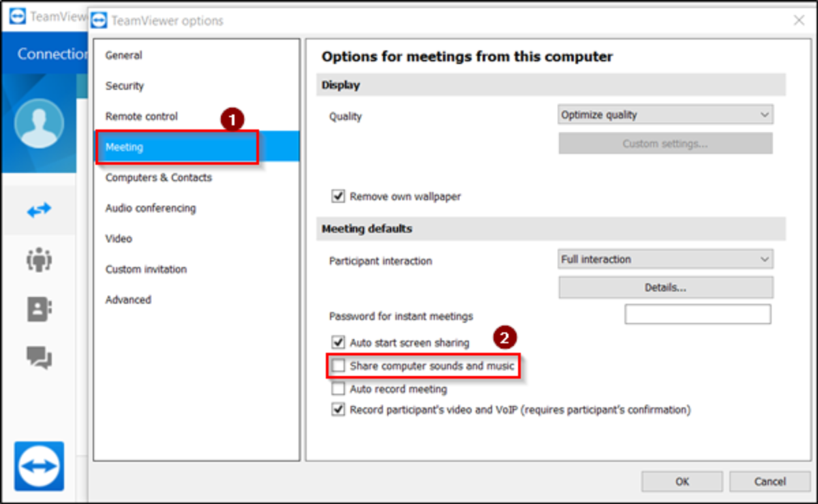Switch to Audio conferencing options
818x504 pixels.
coord(151,208)
